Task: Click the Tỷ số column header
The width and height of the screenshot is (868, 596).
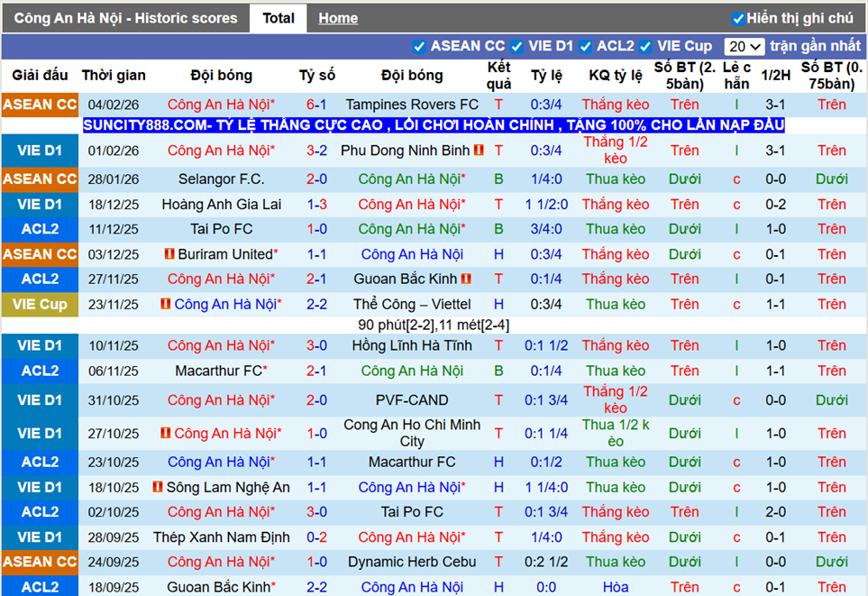Action: tap(316, 76)
